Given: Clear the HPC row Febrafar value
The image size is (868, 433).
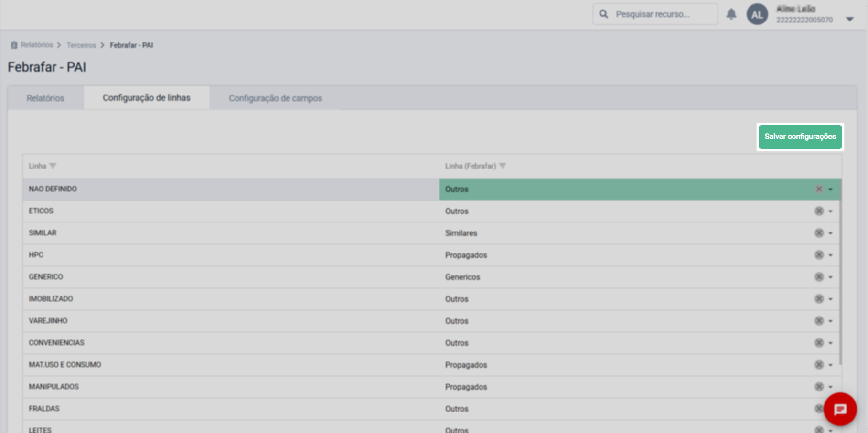Looking at the screenshot, I should [819, 255].
